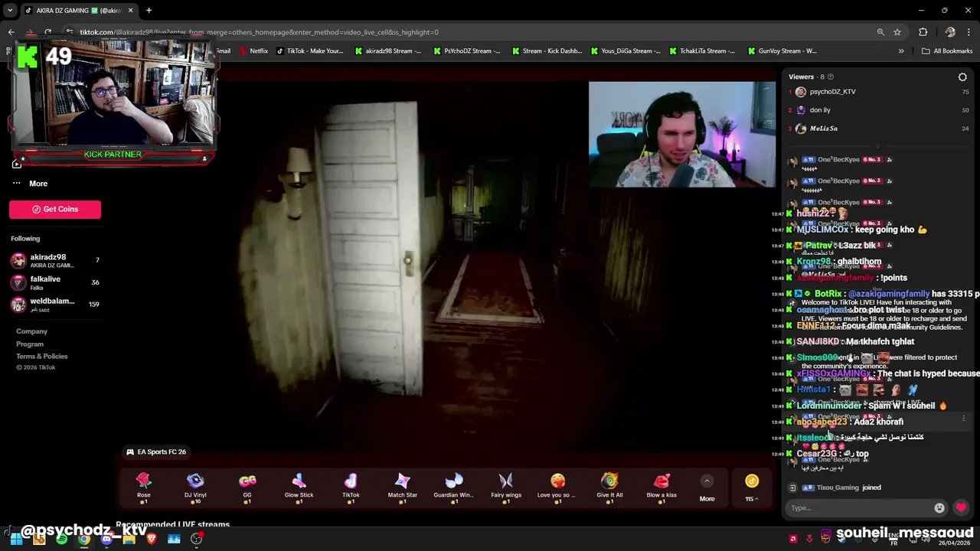Send a Rose gift
980x551 pixels.
(x=143, y=487)
